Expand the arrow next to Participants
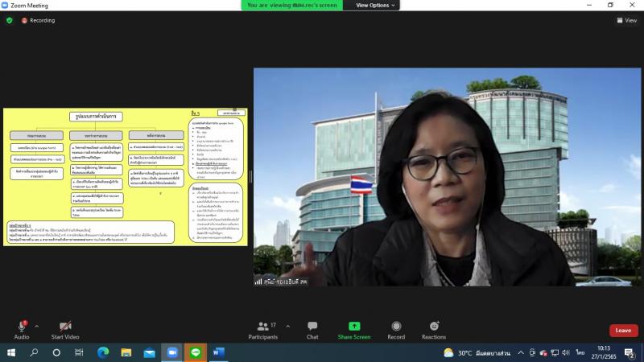644x362 pixels. 287,327
